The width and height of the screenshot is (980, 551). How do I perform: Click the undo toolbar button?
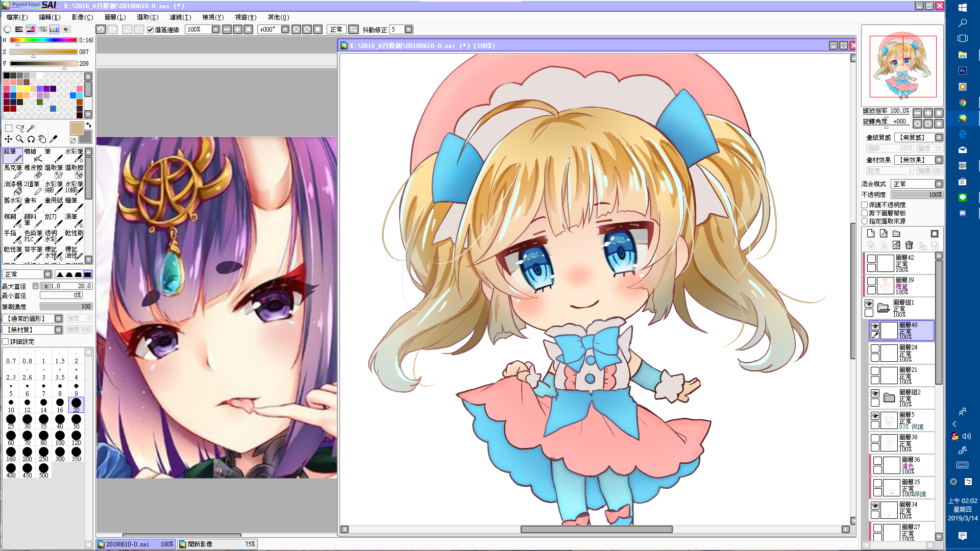[101, 30]
